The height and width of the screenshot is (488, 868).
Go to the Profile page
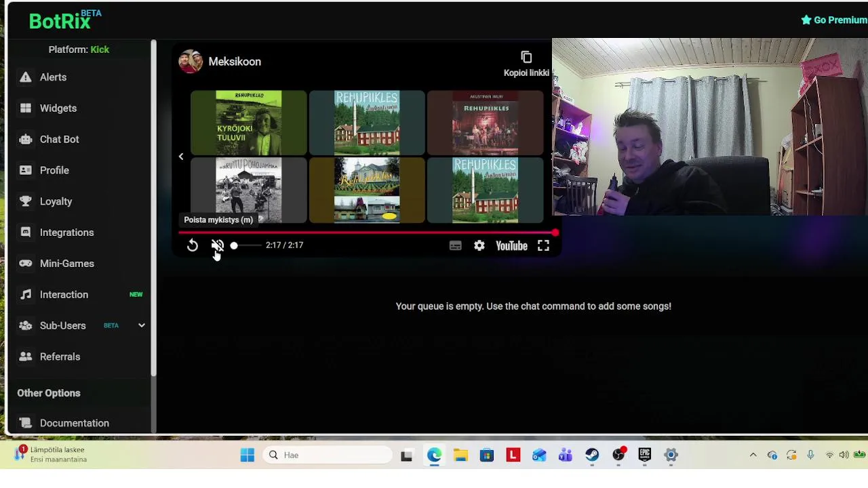point(54,171)
